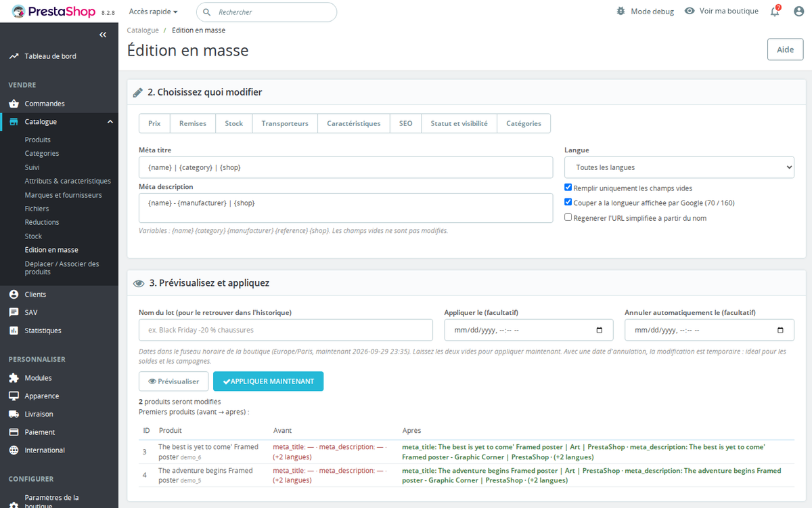Open Produits in Catalogue submenu

click(x=38, y=140)
